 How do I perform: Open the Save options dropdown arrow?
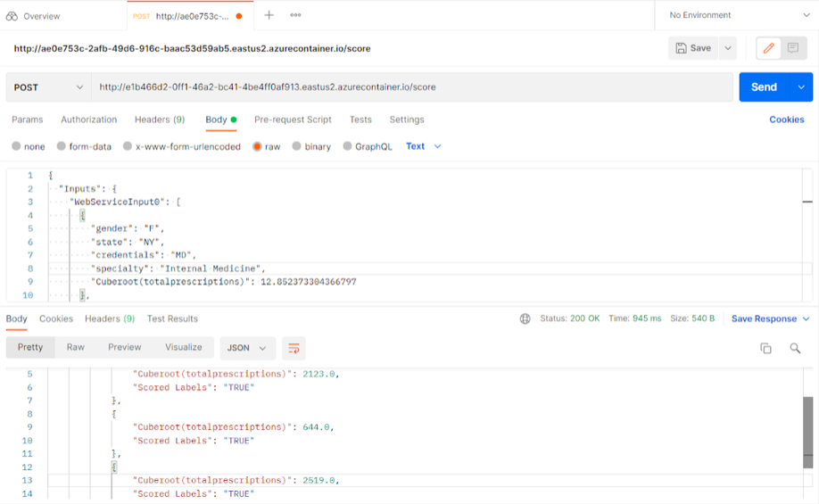point(728,48)
